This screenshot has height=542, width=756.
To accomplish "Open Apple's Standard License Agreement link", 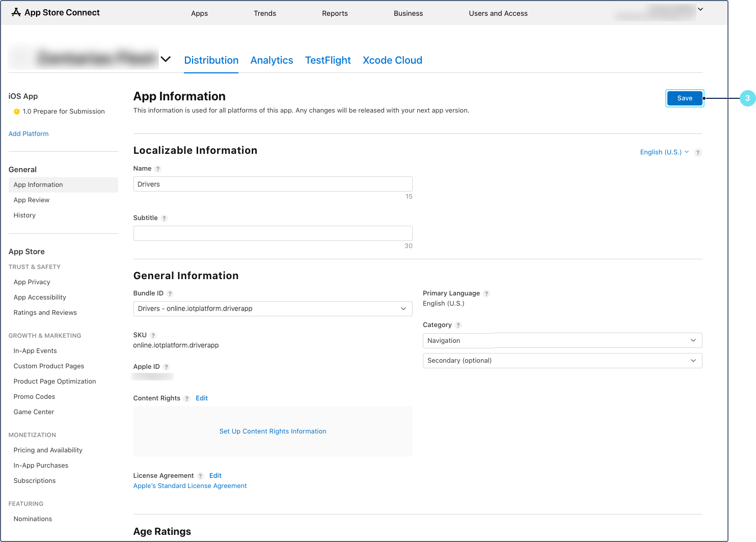I will 190,486.
